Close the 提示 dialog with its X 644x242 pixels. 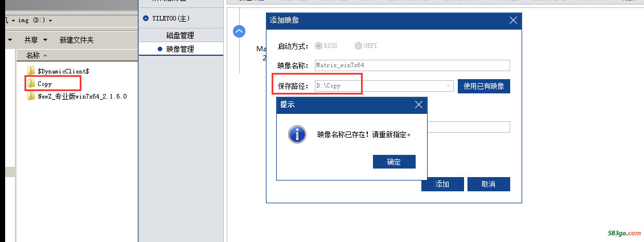[x=419, y=104]
